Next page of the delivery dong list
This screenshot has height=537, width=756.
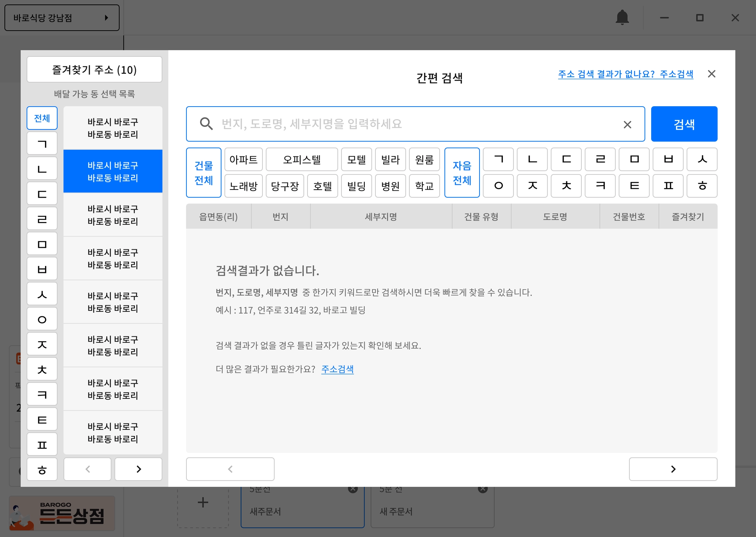138,469
